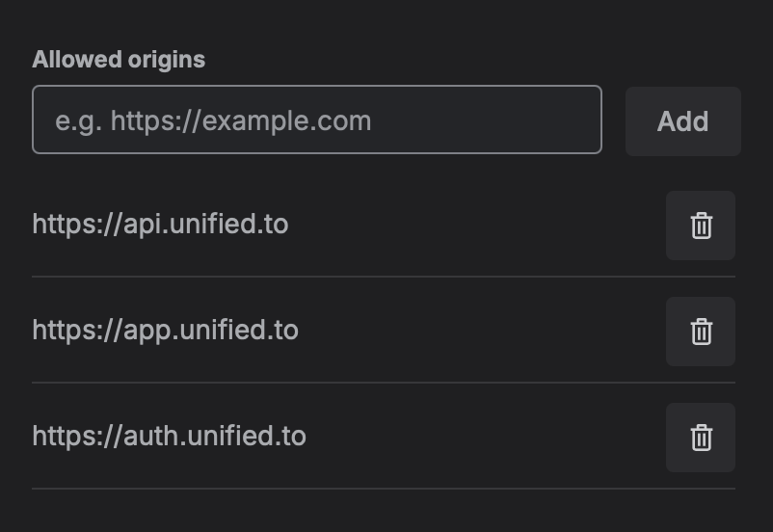773x532 pixels.
Task: Add the new allowed origin
Action: click(682, 121)
